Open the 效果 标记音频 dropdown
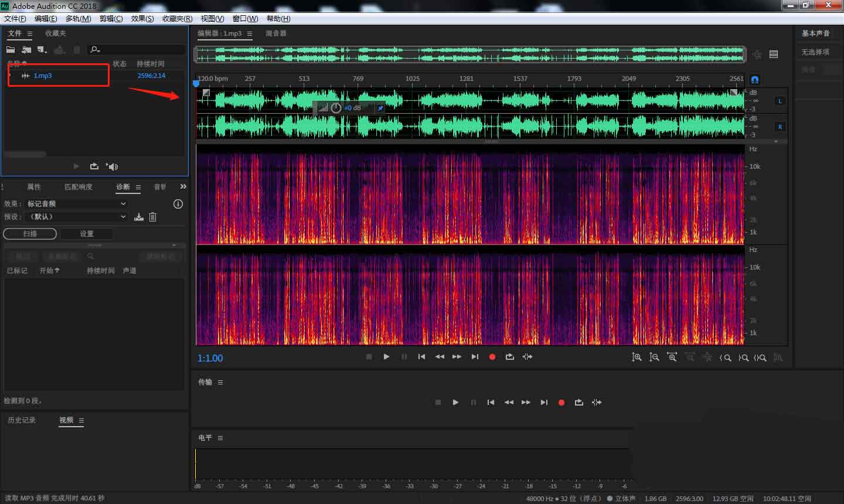844x504 pixels. (76, 204)
